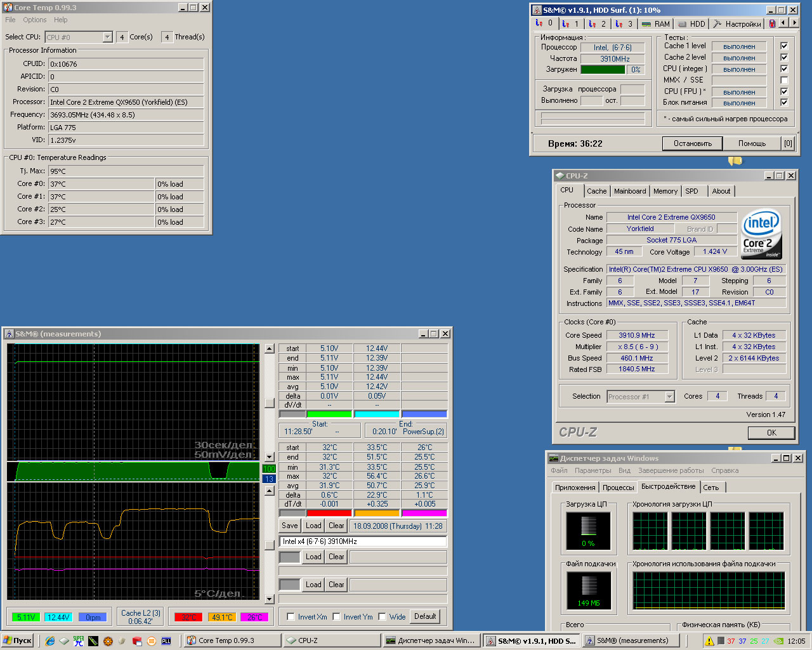Open S&M core 0 tab
The width and height of the screenshot is (812, 650).
point(544,23)
